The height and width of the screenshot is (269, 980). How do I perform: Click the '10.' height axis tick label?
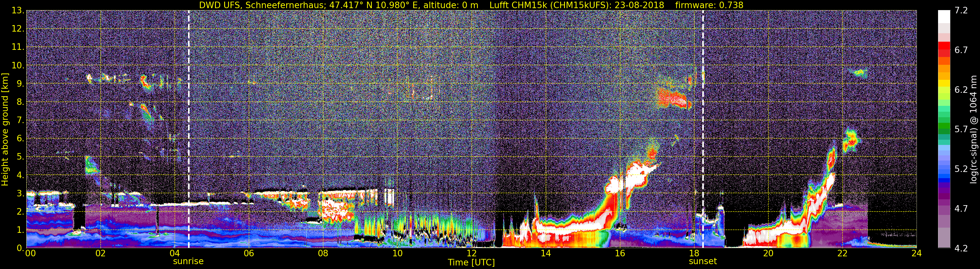coord(18,65)
